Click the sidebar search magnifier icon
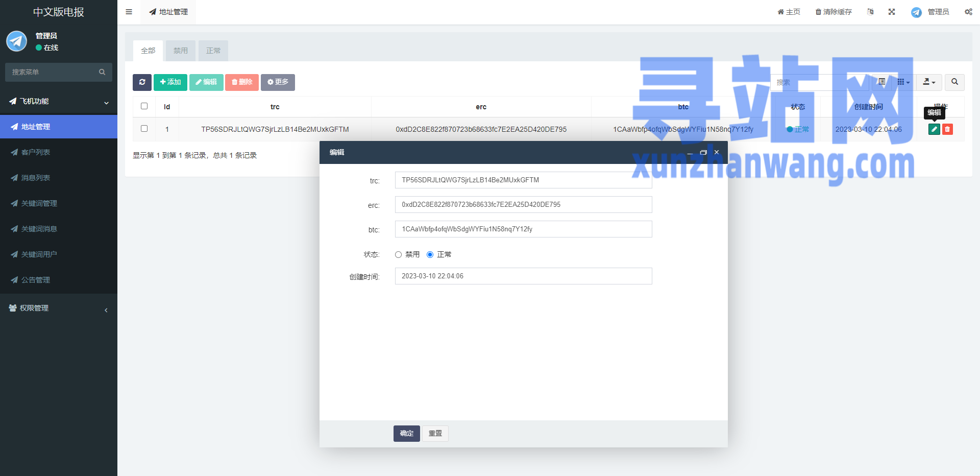Image resolution: width=980 pixels, height=476 pixels. tap(102, 72)
